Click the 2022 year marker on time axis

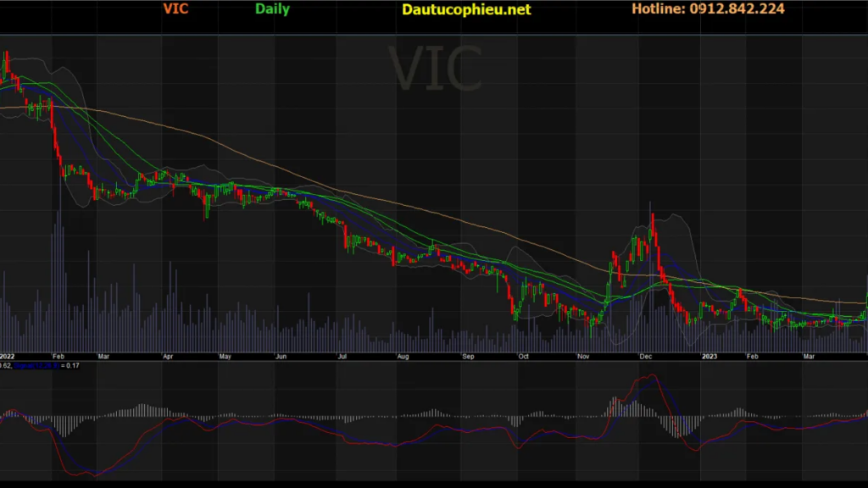(8, 357)
